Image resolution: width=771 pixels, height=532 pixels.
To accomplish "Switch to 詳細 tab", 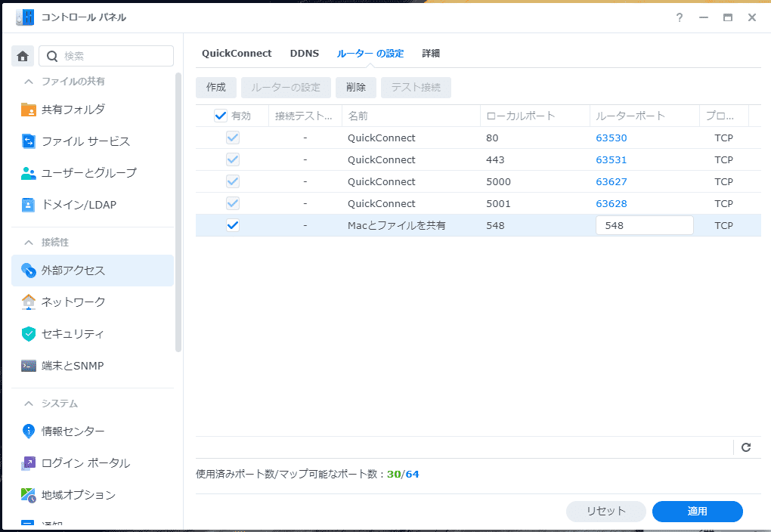I will (431, 53).
